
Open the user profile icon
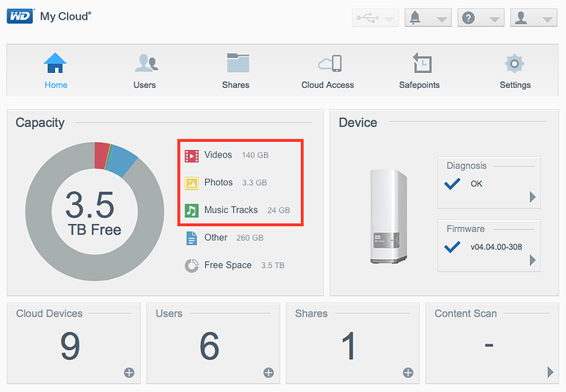click(x=521, y=18)
